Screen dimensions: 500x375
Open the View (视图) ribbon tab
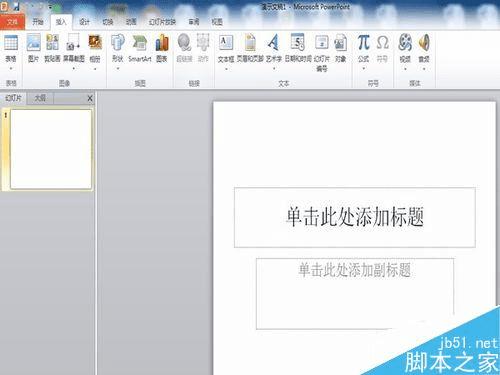click(x=217, y=22)
